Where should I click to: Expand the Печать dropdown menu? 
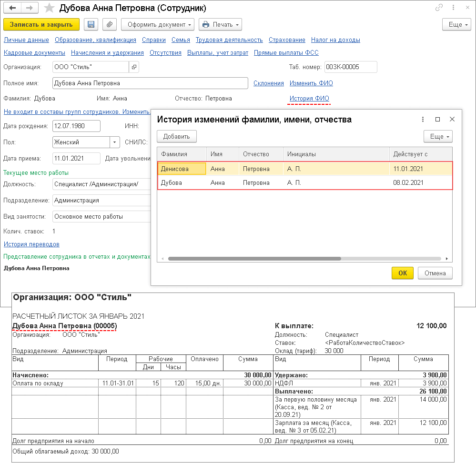220,24
